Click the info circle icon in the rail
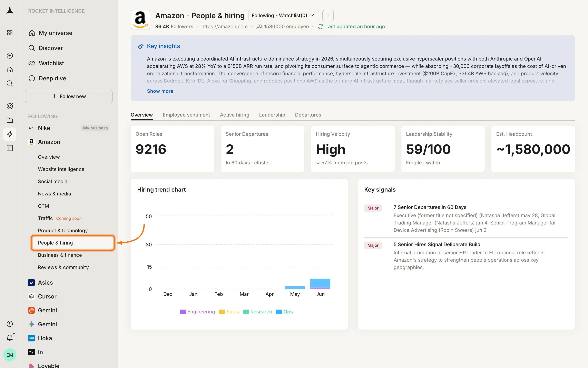The image size is (588, 368). pyautogui.click(x=10, y=324)
